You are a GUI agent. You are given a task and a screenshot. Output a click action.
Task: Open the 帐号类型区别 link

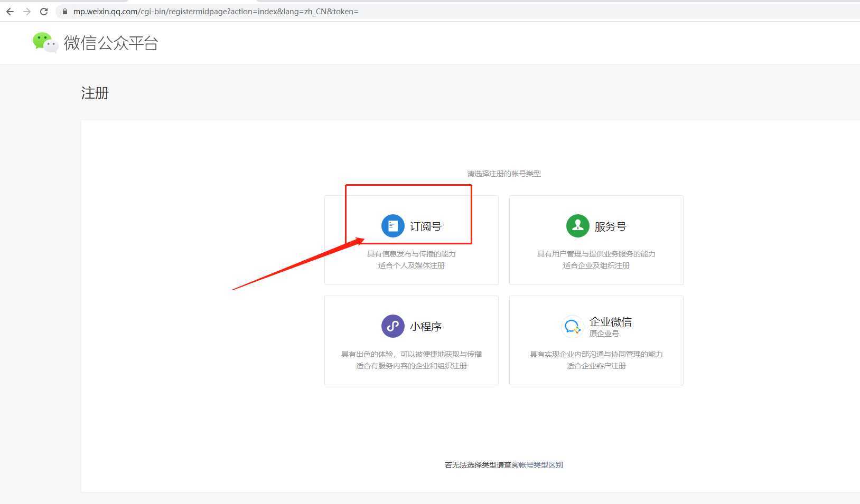[x=541, y=465]
